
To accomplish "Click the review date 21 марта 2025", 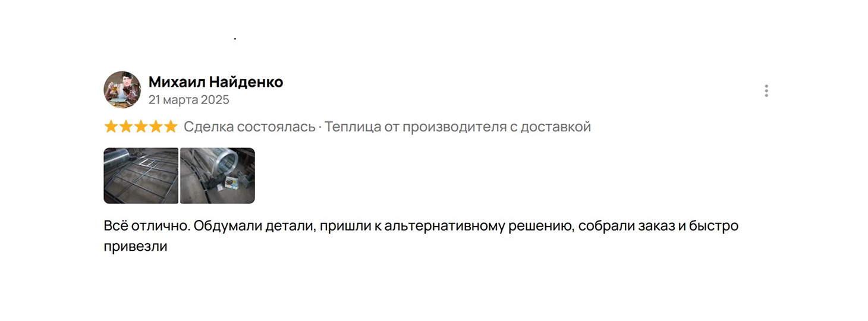I will (x=188, y=100).
